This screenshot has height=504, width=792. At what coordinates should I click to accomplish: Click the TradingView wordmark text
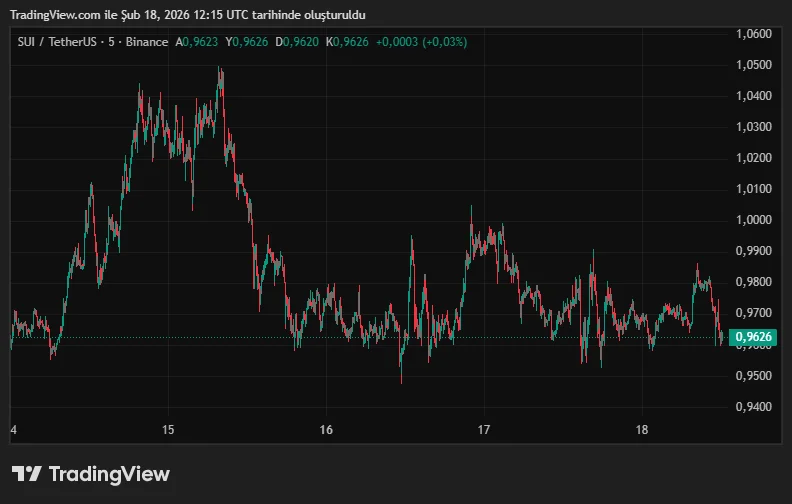pyautogui.click(x=109, y=474)
